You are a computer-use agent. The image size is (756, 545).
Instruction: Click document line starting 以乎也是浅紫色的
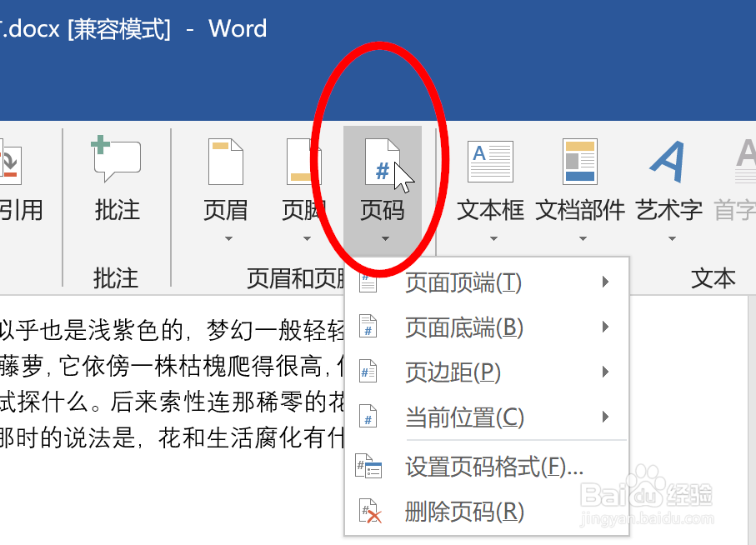tap(173, 331)
